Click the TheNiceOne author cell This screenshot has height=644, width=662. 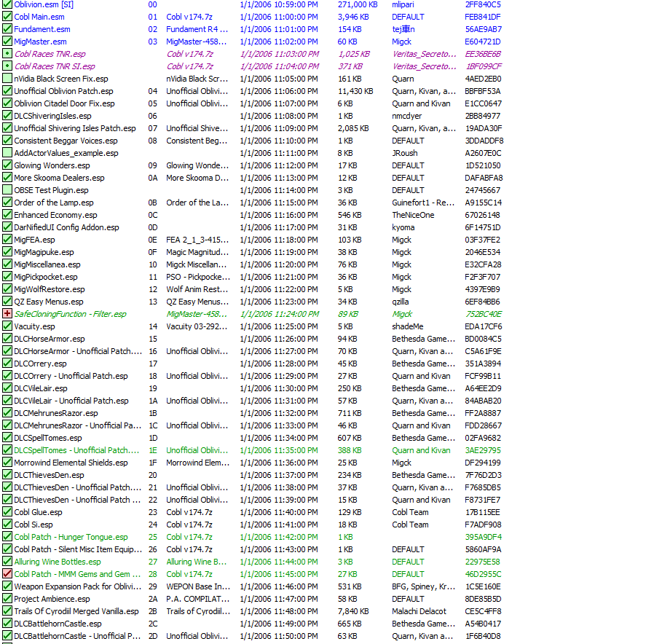[x=413, y=215]
